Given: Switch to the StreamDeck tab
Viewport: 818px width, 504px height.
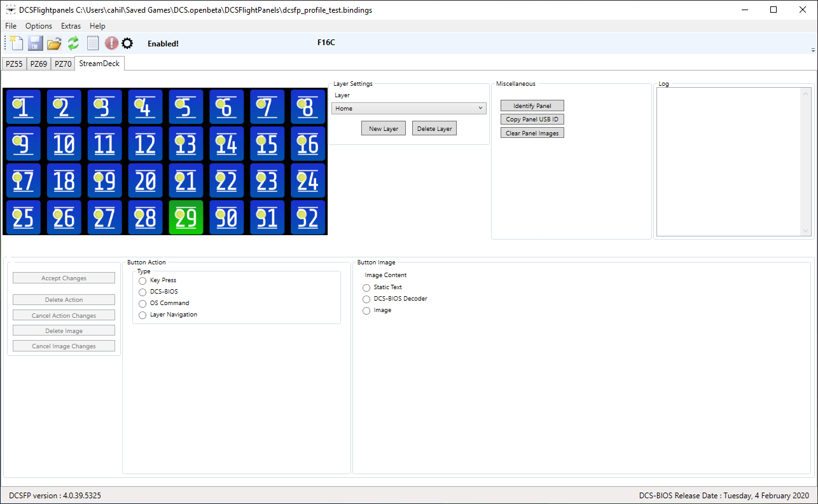Looking at the screenshot, I should point(99,63).
